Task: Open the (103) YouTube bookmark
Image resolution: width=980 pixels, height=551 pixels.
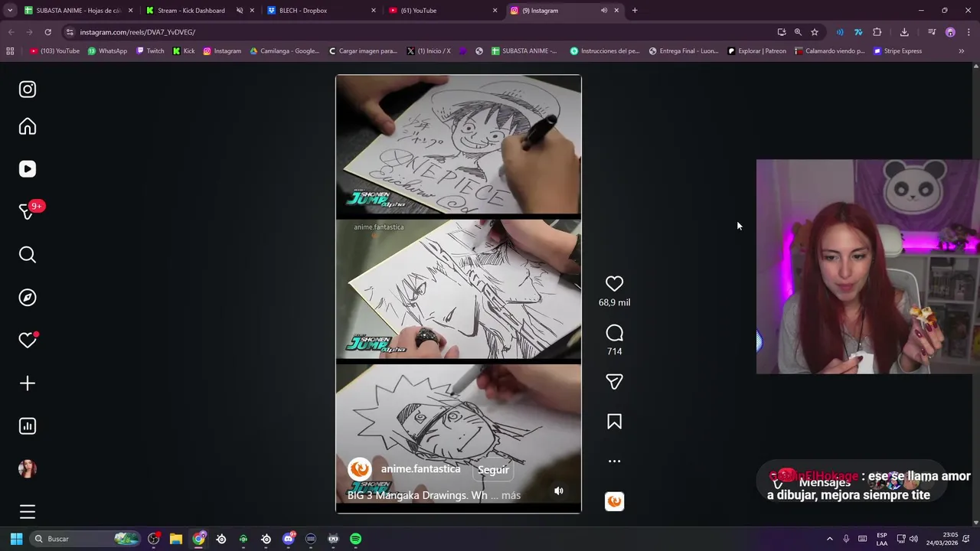Action: pos(54,51)
